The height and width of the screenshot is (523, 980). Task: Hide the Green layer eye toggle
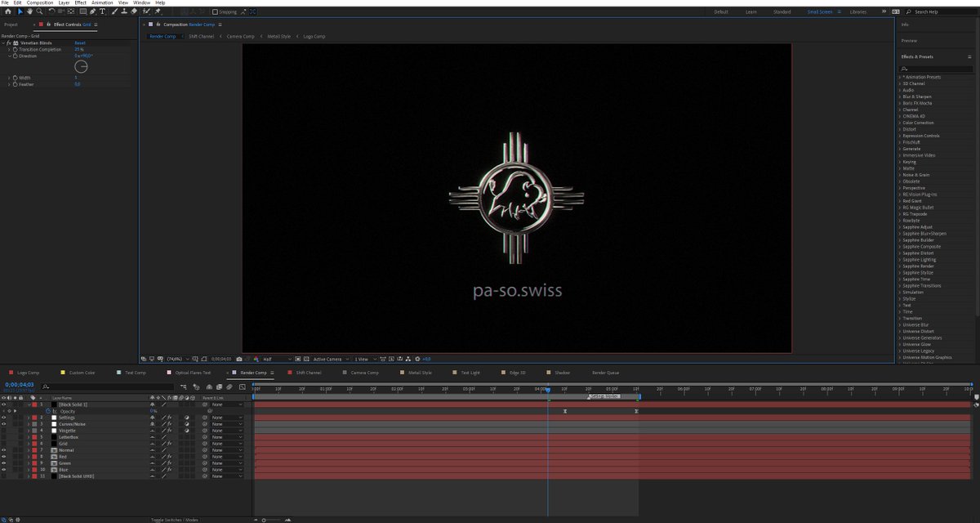point(4,463)
